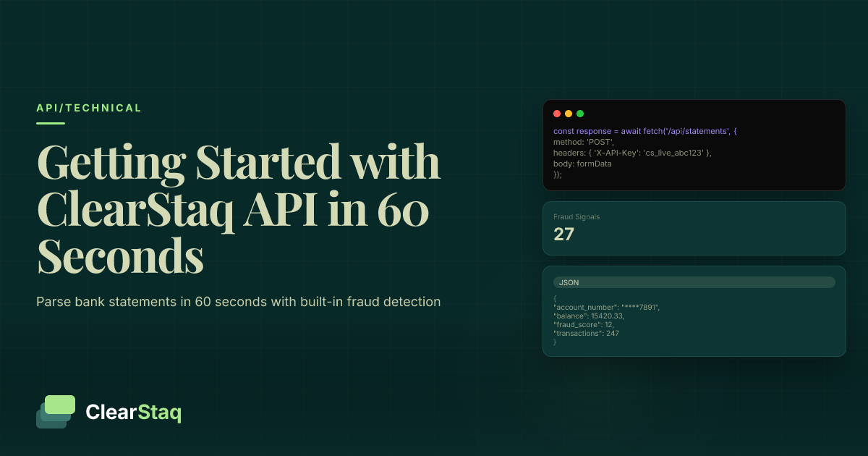Click the X-API-Key headers code line

pyautogui.click(x=632, y=153)
